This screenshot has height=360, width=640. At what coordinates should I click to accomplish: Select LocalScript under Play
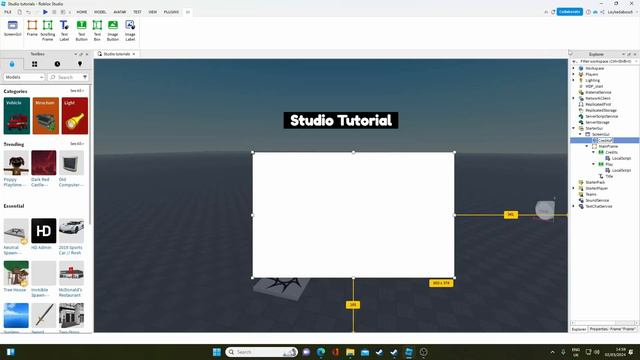click(x=621, y=170)
